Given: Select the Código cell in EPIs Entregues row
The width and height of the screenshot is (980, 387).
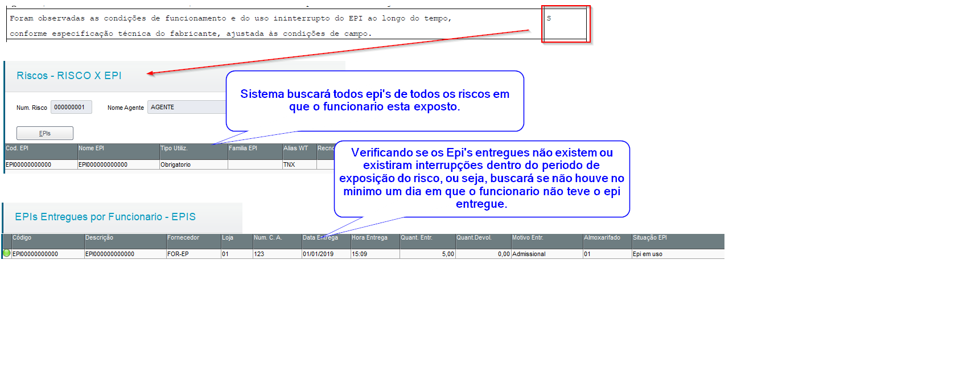Looking at the screenshot, I should click(48, 254).
